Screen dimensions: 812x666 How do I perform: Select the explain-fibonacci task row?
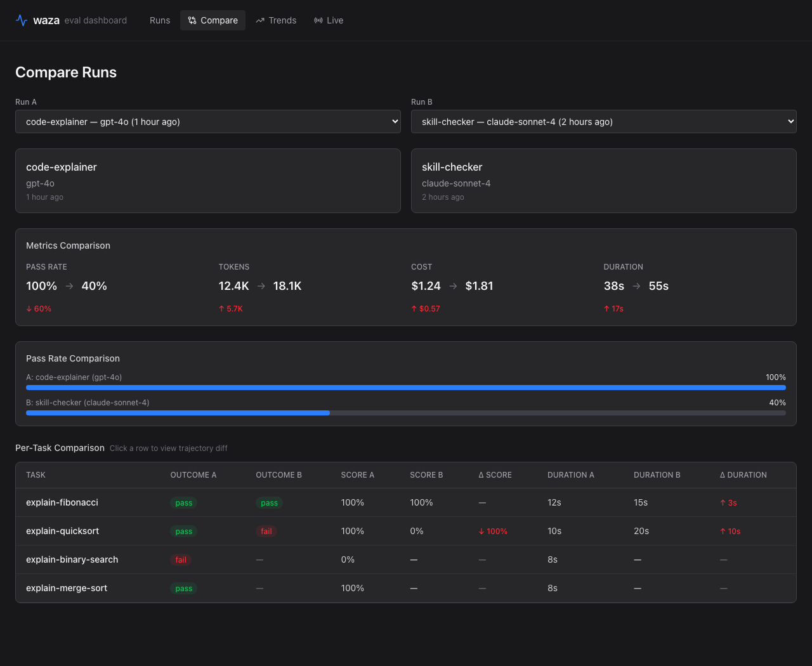click(62, 502)
